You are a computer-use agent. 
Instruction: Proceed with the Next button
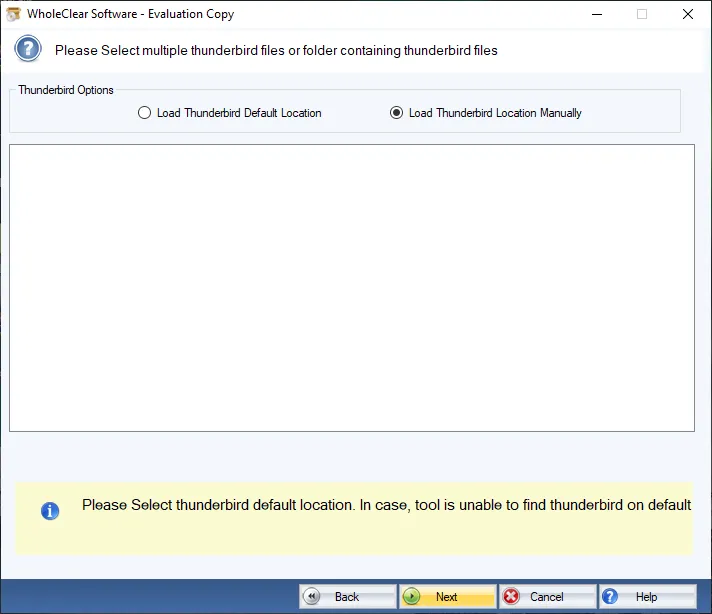(x=448, y=596)
